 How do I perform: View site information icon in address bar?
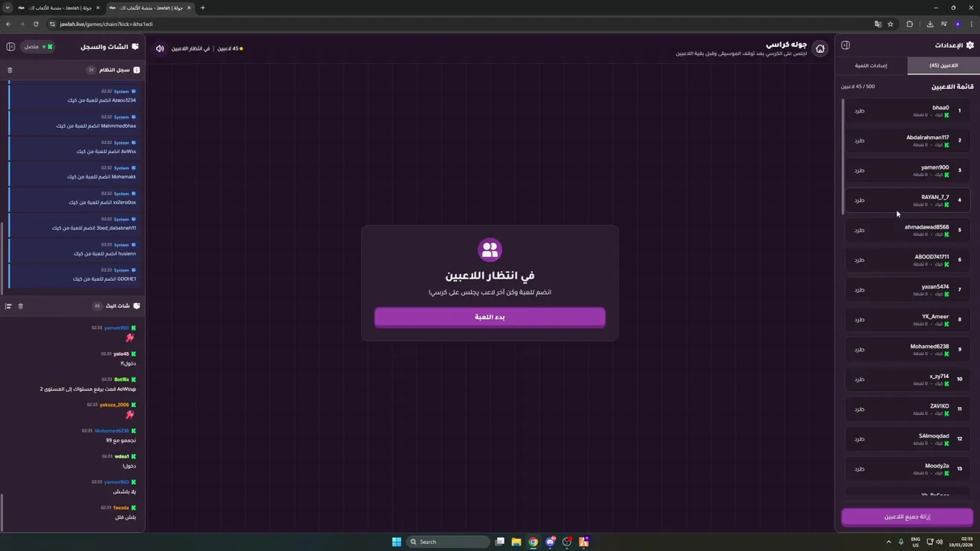[x=52, y=24]
